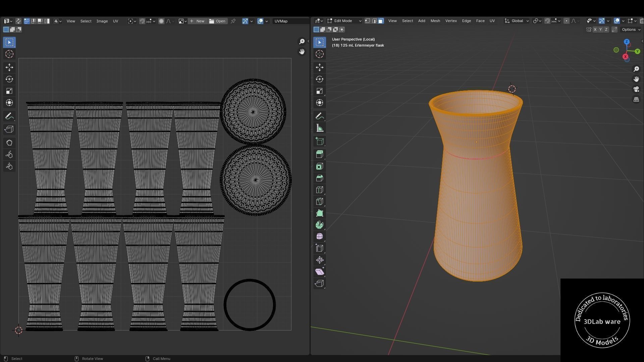Viewport: 644px width, 362px height.
Task: Toggle camera view in 3D viewport
Action: [636, 89]
